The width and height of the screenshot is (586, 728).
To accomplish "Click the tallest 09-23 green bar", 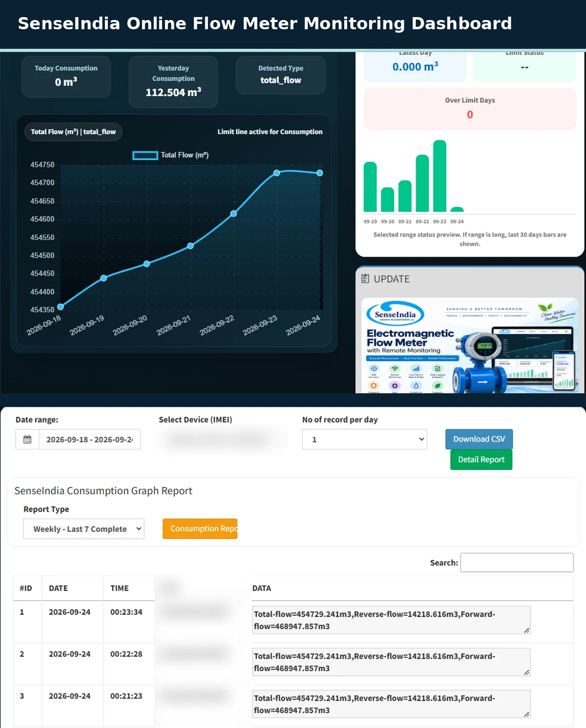I will [439, 176].
